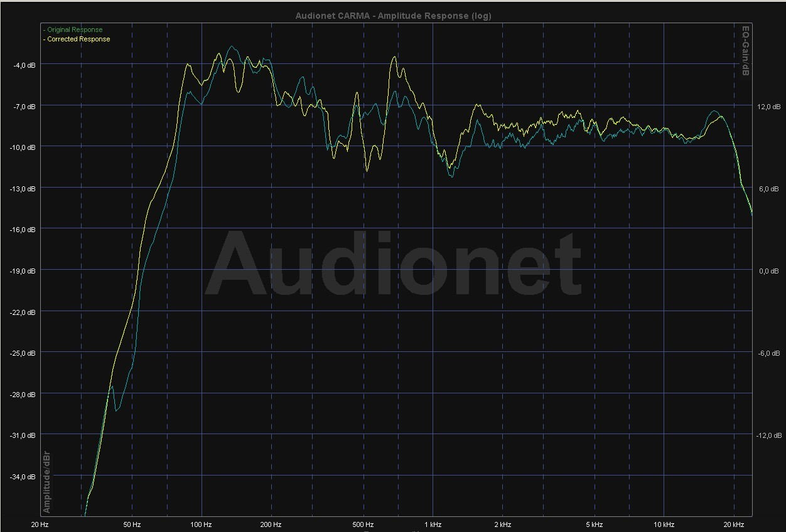Click the '500 Hz' frequency axis label
The image size is (786, 532).
[363, 524]
